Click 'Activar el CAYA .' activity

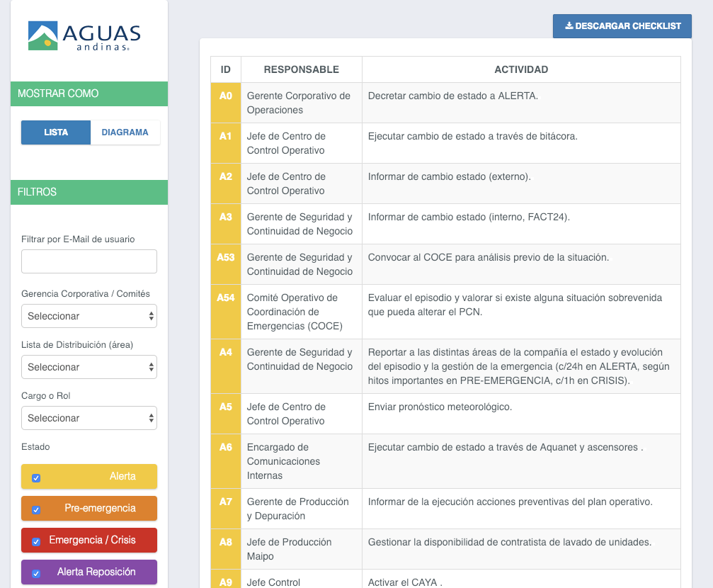tap(405, 582)
